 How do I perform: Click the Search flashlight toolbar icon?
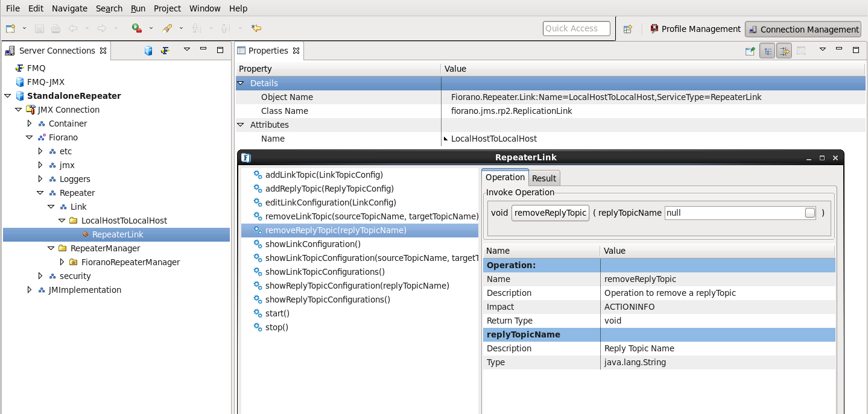click(167, 28)
